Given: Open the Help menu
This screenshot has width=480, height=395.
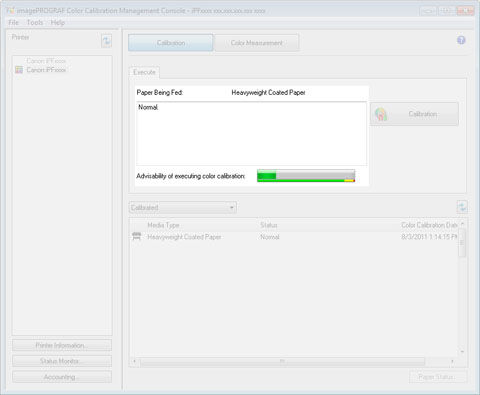Looking at the screenshot, I should coord(58,23).
